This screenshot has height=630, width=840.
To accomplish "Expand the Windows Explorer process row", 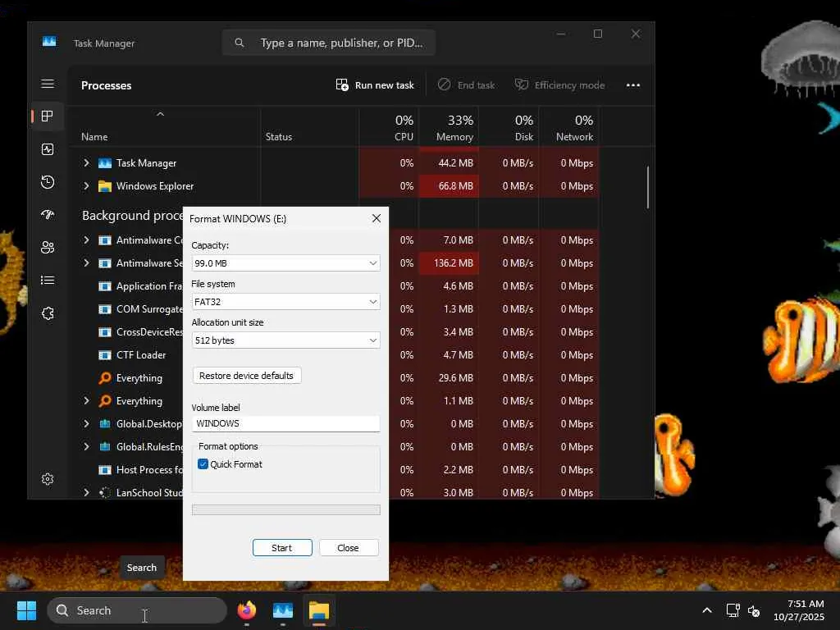I will 86,186.
